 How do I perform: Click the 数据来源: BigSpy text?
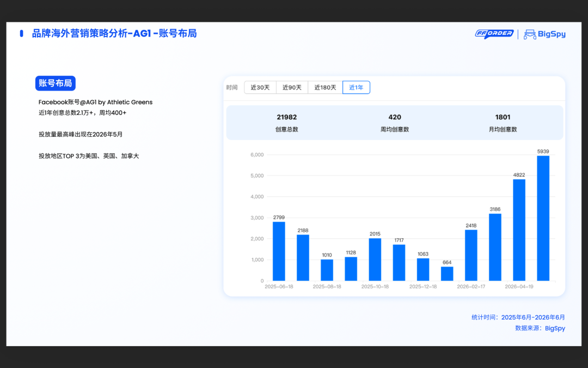[540, 328]
